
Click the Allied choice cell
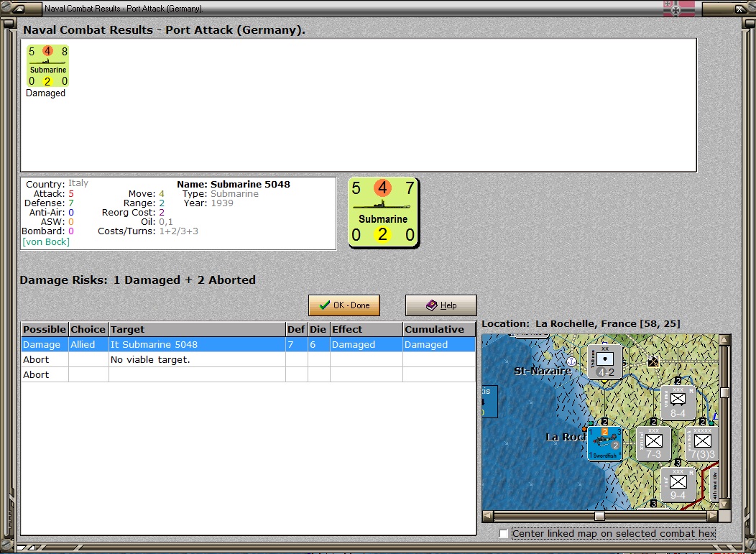coord(88,344)
